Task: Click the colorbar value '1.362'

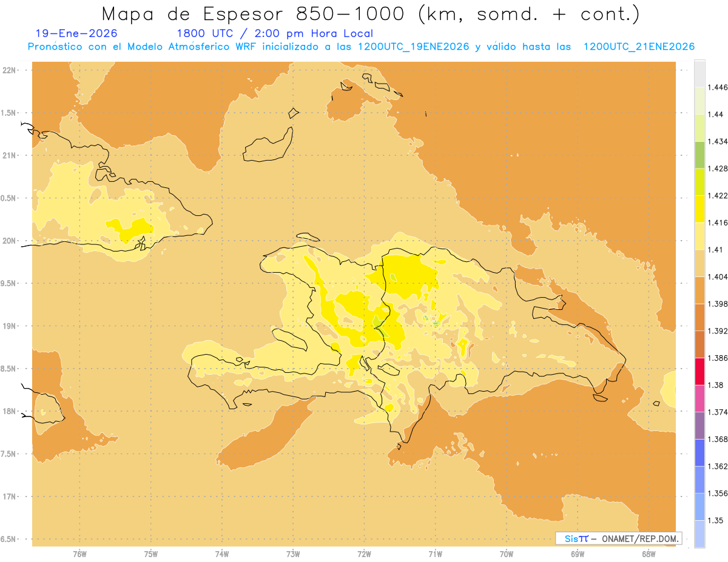Action: [717, 466]
